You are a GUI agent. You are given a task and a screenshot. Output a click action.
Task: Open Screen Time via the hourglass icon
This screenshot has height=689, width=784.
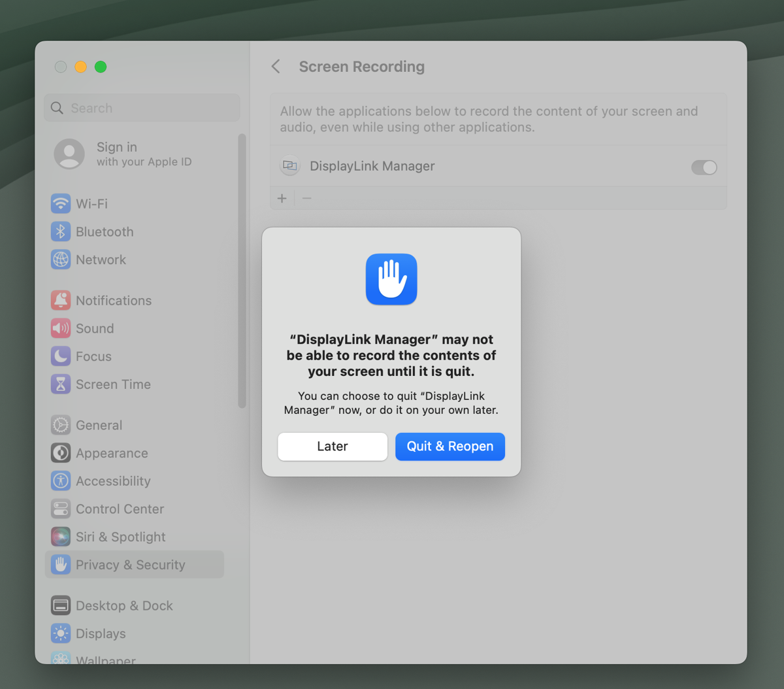[61, 384]
